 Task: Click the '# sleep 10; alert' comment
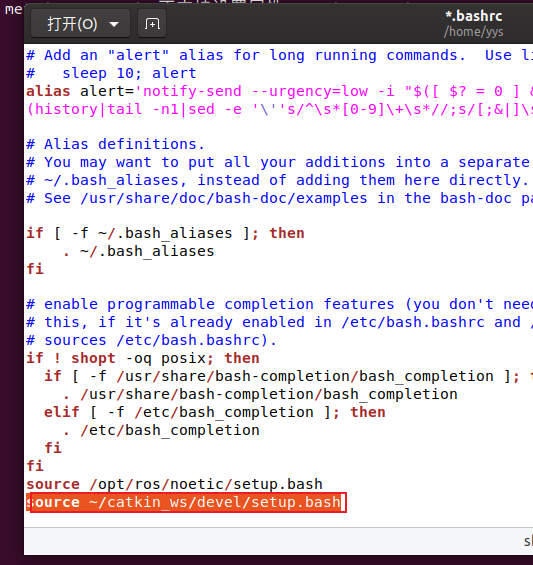coord(111,73)
